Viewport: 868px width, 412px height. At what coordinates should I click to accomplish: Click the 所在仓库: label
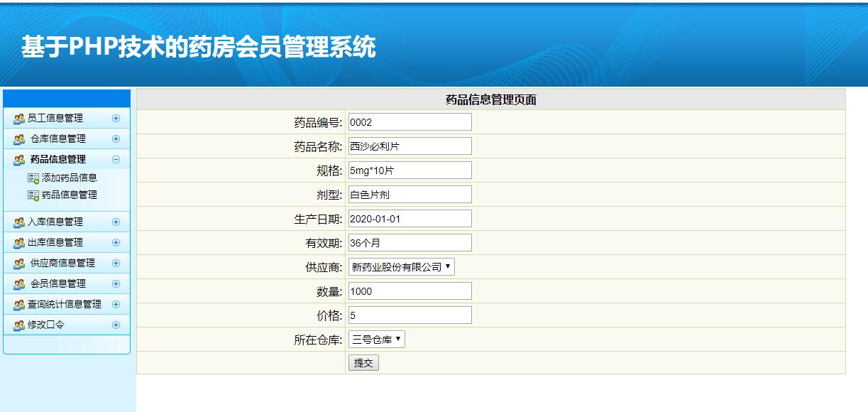click(x=319, y=340)
